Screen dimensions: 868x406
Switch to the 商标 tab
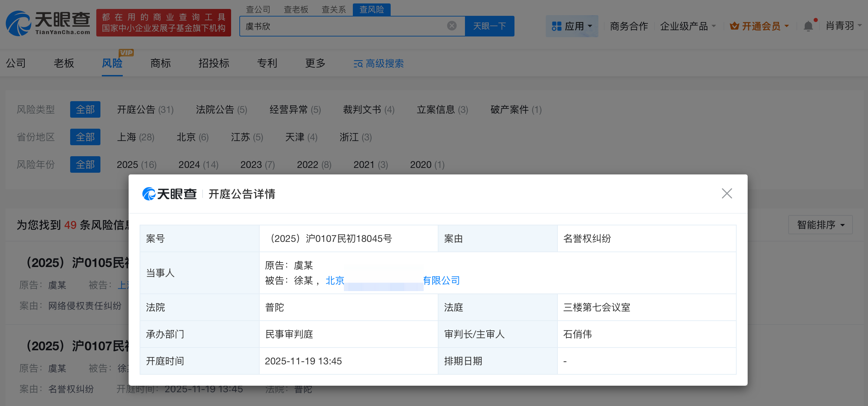click(x=160, y=63)
